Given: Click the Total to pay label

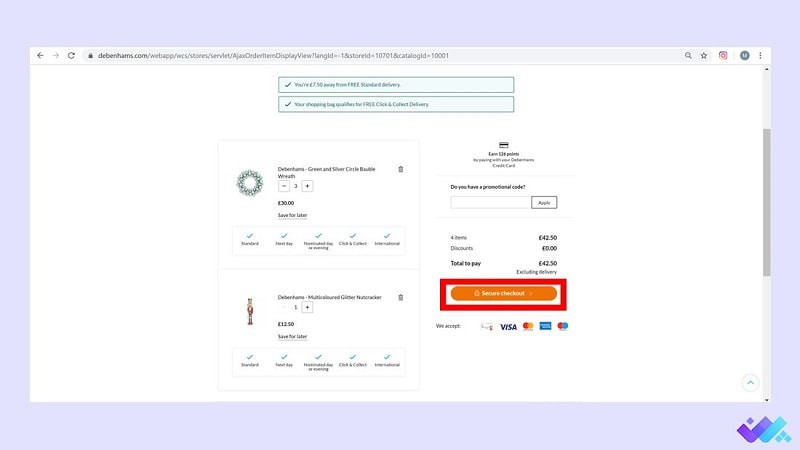Looking at the screenshot, I should (465, 264).
